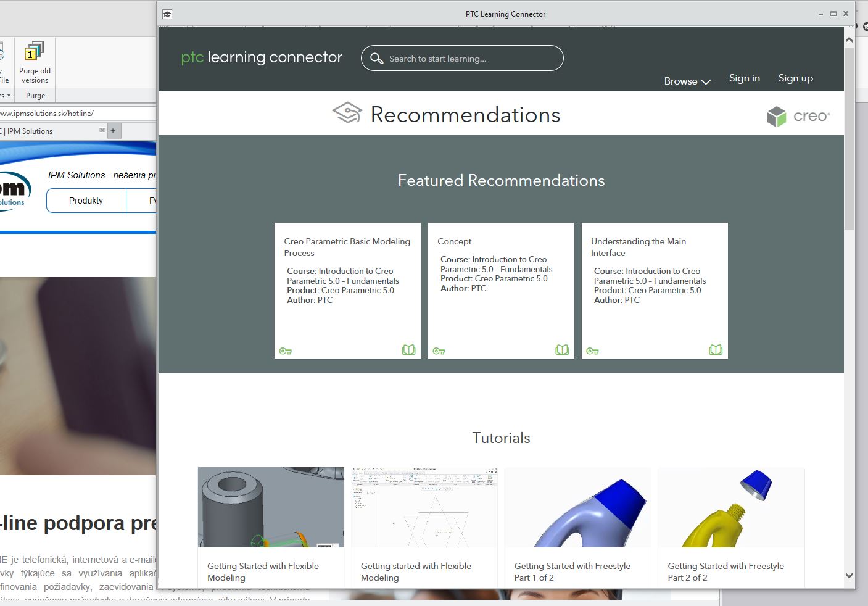Open the Understanding the Main Interface card
This screenshot has height=606, width=868.
coord(655,290)
